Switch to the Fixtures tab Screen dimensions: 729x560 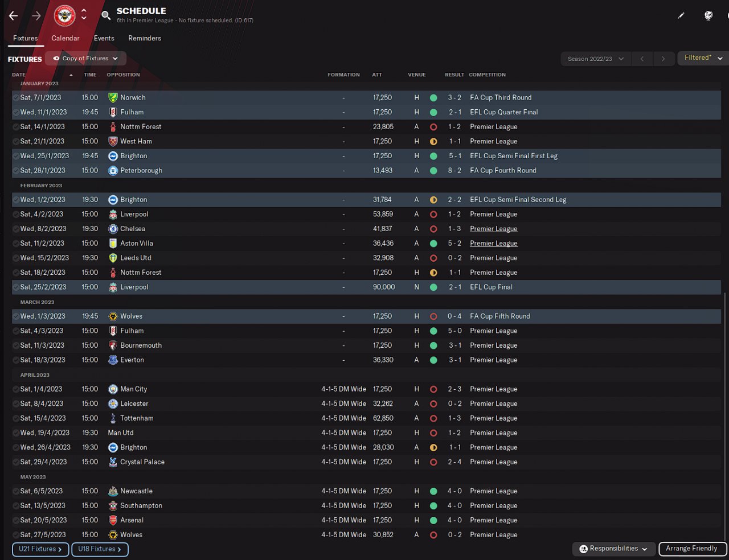pyautogui.click(x=26, y=38)
